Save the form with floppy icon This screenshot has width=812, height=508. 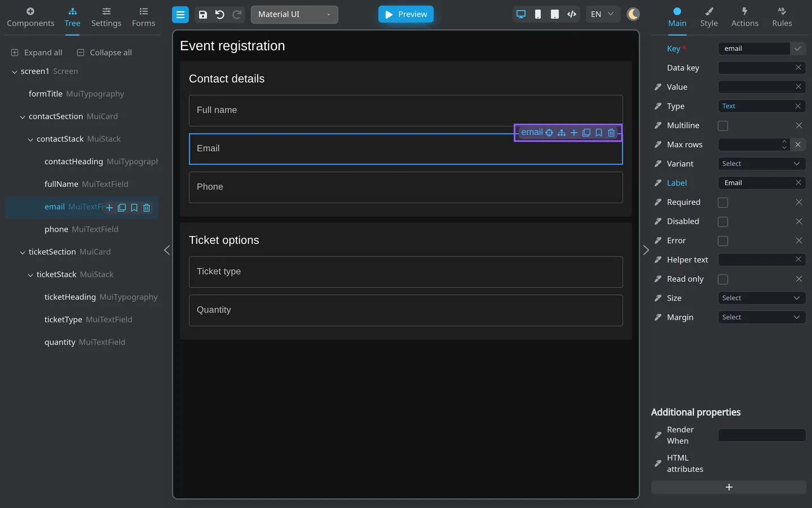point(203,15)
